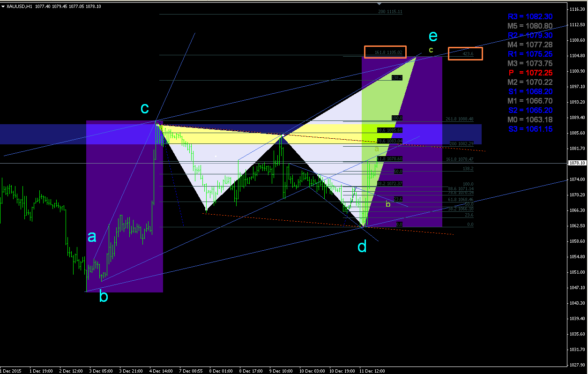This screenshot has height=374, width=588.
Task: Select the 88.6 1071.14 Fibonacci label
Action: click(x=461, y=188)
